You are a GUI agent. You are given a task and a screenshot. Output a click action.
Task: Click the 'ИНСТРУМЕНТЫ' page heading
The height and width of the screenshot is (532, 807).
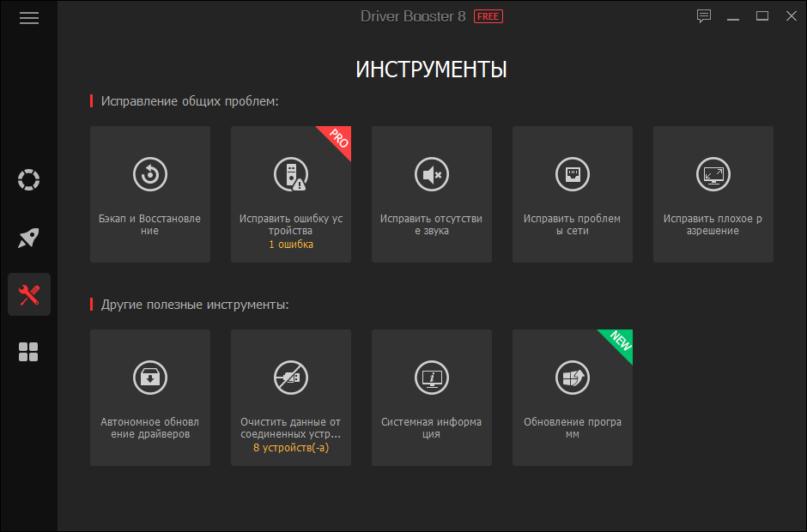(x=431, y=70)
